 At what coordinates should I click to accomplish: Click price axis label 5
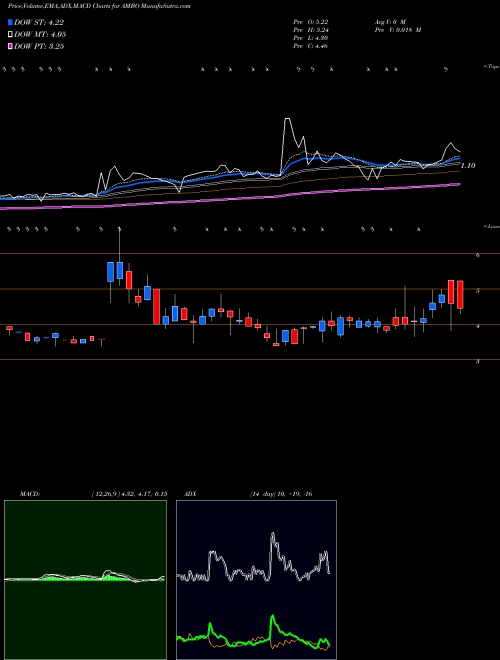click(477, 291)
